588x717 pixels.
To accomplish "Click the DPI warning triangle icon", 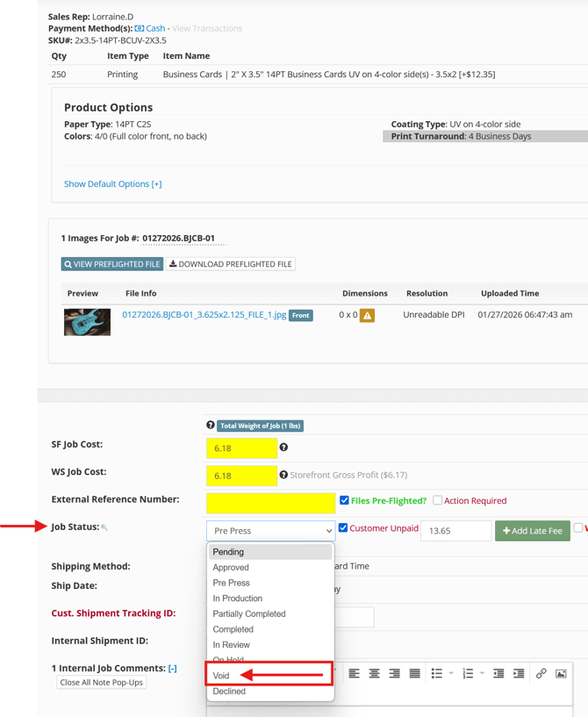I will [x=367, y=315].
